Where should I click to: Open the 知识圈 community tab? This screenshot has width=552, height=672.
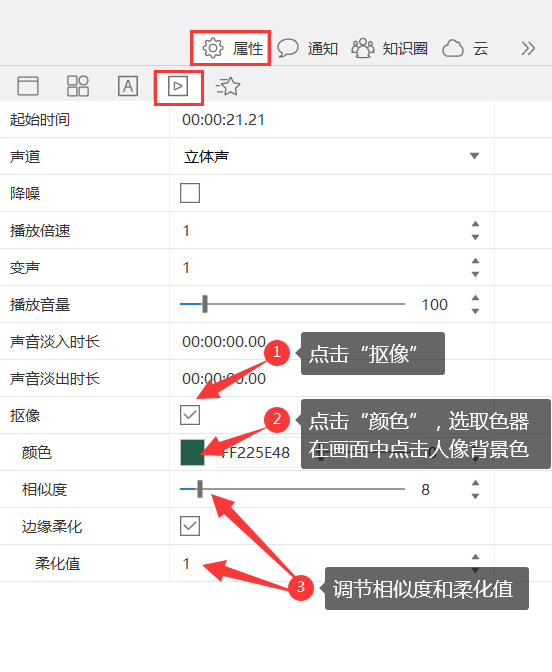[x=390, y=48]
